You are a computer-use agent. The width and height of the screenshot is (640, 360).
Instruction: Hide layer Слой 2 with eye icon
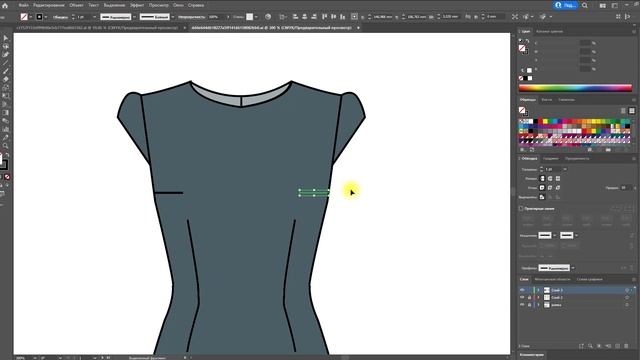pyautogui.click(x=522, y=298)
